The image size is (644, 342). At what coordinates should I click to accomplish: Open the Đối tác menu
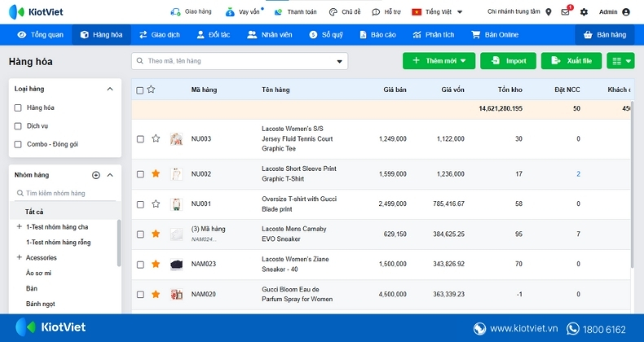pos(213,35)
